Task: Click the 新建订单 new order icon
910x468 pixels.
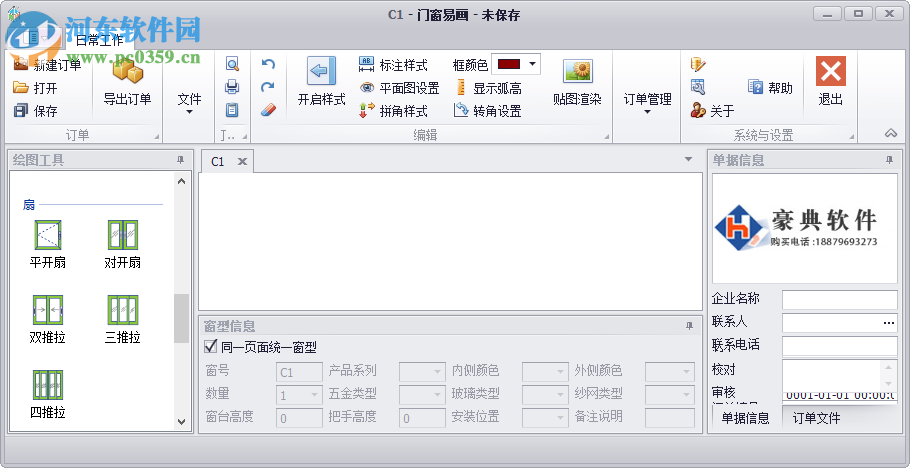Action: [21, 65]
